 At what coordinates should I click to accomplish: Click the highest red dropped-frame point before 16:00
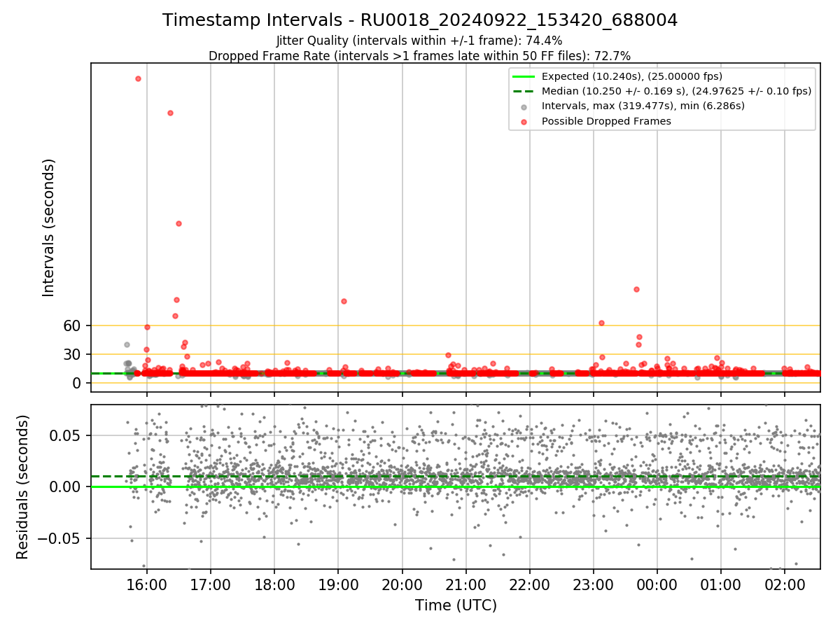pyautogui.click(x=138, y=78)
